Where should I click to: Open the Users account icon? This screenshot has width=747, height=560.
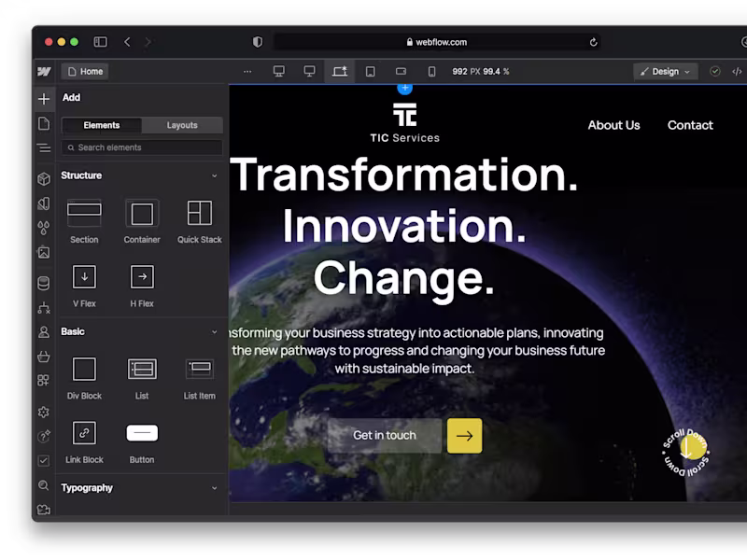click(x=44, y=332)
